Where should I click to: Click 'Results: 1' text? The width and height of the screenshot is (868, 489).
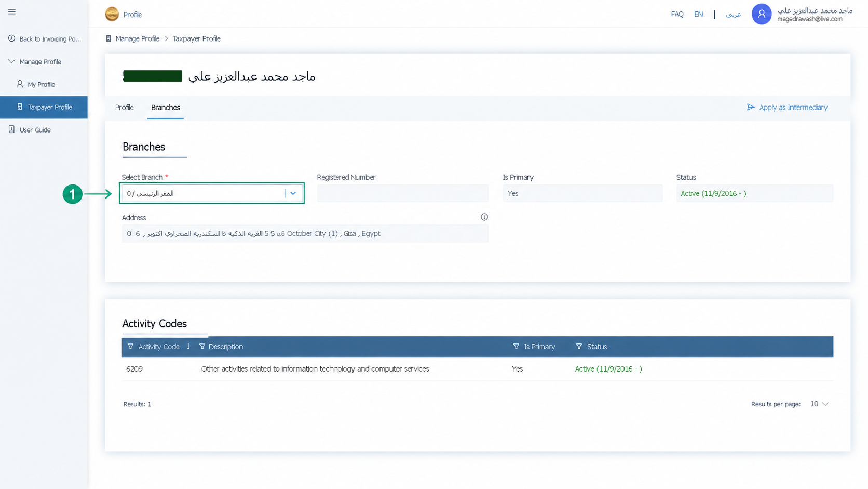(x=137, y=404)
